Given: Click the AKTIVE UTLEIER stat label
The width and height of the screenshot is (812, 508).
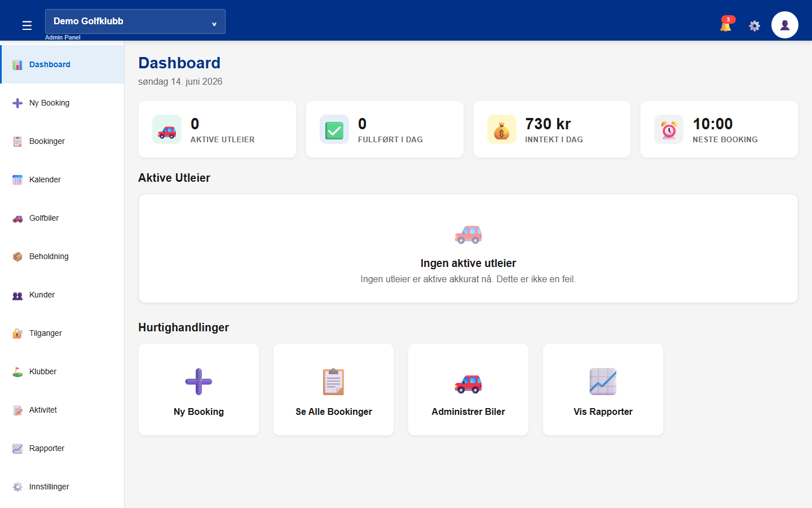Looking at the screenshot, I should pyautogui.click(x=223, y=139).
